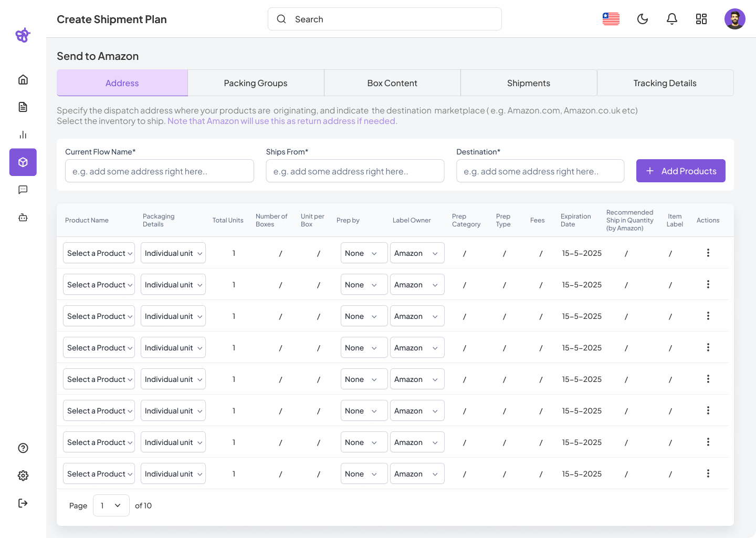Click the notifications bell icon

point(672,19)
